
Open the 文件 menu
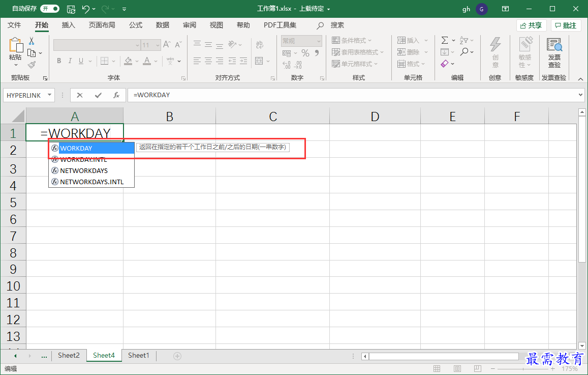coord(14,25)
